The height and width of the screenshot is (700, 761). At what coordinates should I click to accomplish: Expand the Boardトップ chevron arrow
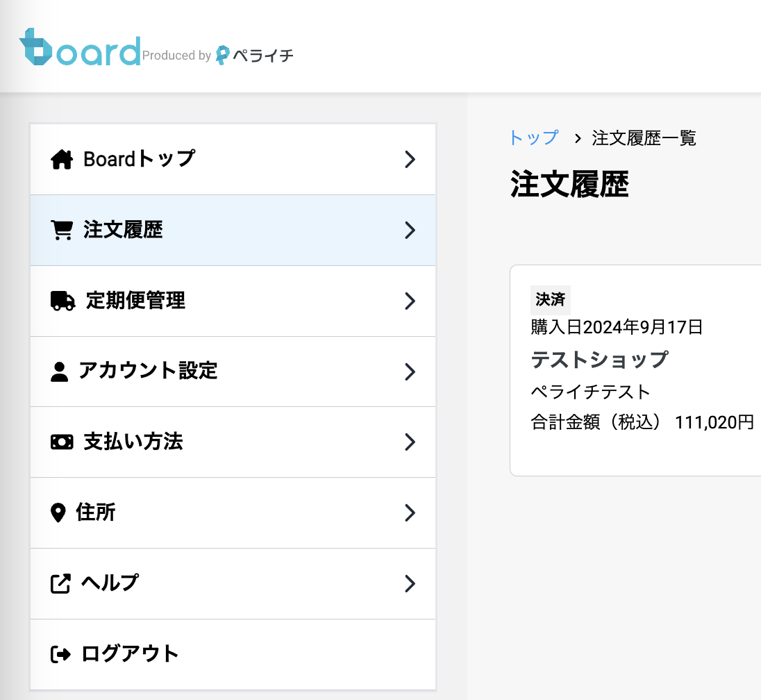(410, 160)
